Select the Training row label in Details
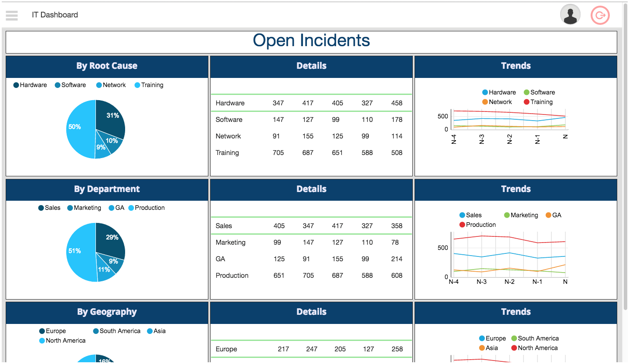Viewport: 629px width, 364px height. click(x=227, y=153)
